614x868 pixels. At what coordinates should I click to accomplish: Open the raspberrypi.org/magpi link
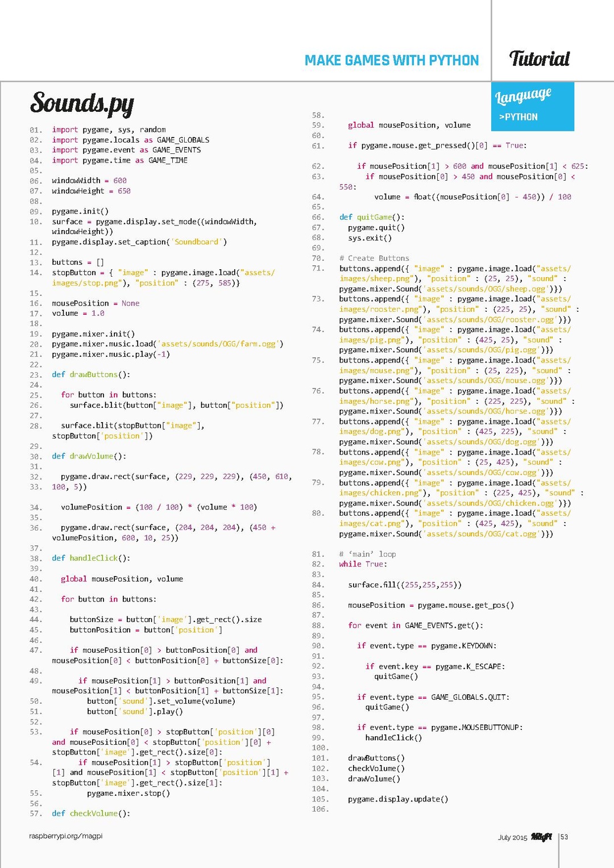pyautogui.click(x=66, y=836)
